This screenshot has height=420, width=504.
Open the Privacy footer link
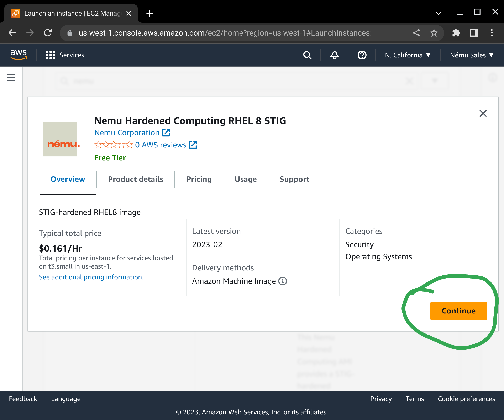coord(381,399)
